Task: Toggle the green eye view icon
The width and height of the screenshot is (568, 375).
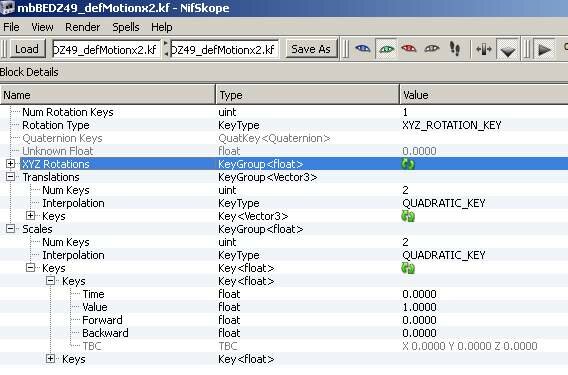Action: click(386, 49)
